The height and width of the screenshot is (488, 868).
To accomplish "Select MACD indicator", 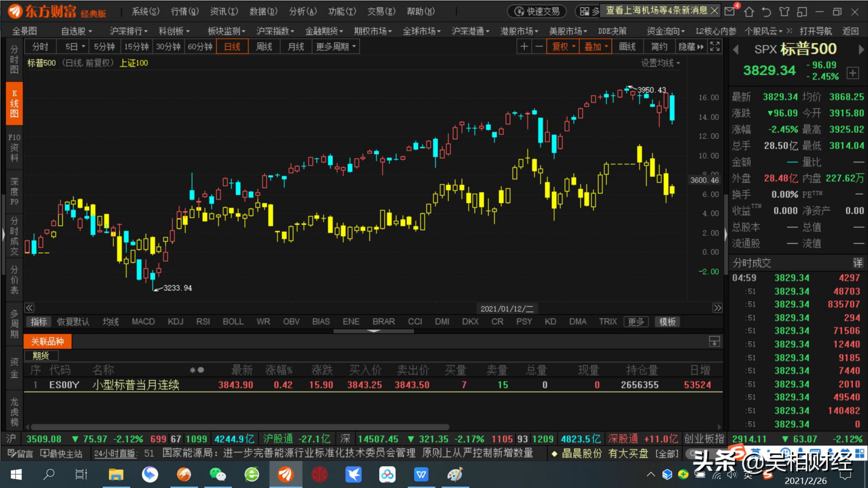I will (x=143, y=322).
